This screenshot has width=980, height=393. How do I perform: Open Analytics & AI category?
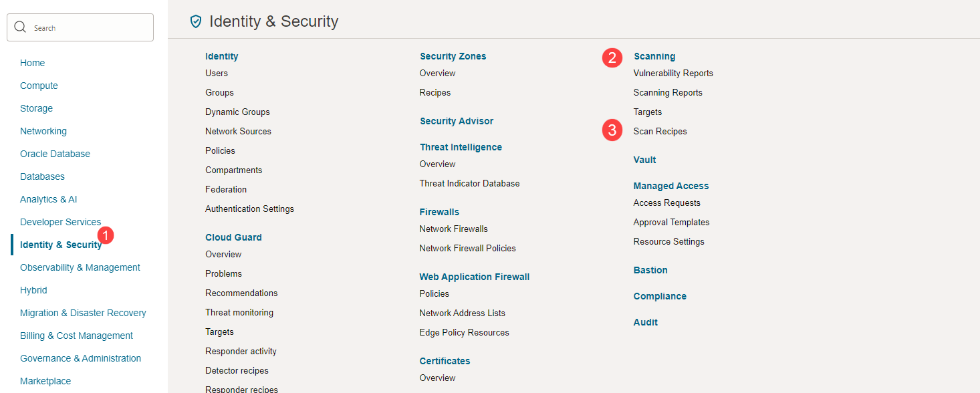[49, 199]
